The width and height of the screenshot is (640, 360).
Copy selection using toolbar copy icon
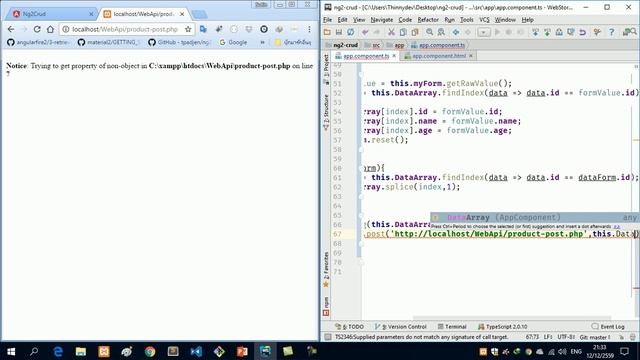pyautogui.click(x=403, y=32)
